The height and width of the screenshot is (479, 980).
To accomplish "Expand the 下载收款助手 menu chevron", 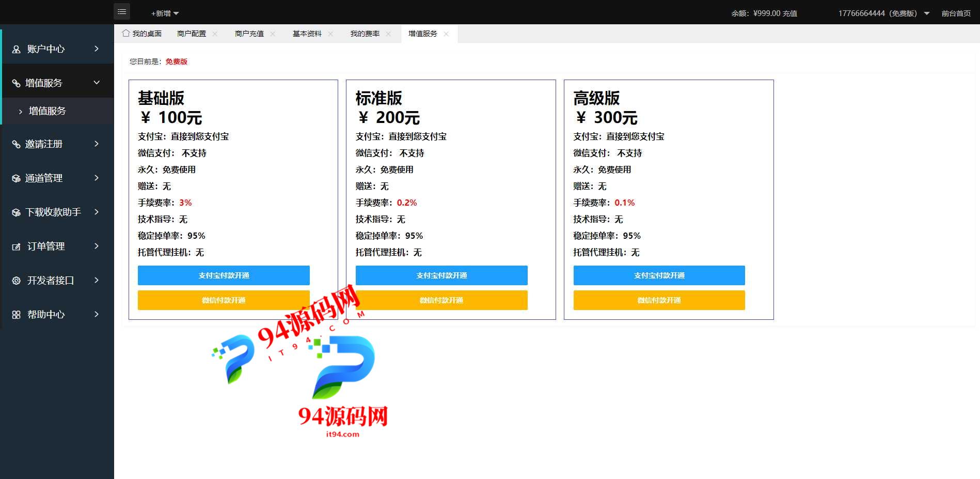I will [x=97, y=212].
